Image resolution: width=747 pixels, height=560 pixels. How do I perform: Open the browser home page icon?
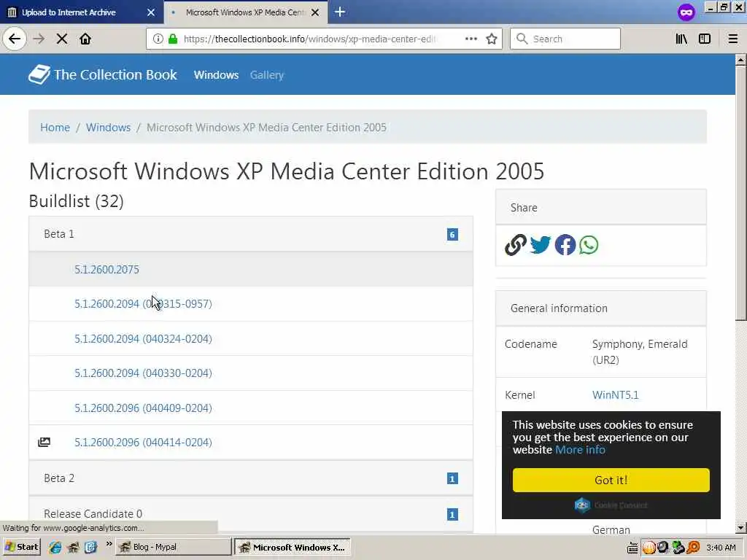click(x=85, y=39)
